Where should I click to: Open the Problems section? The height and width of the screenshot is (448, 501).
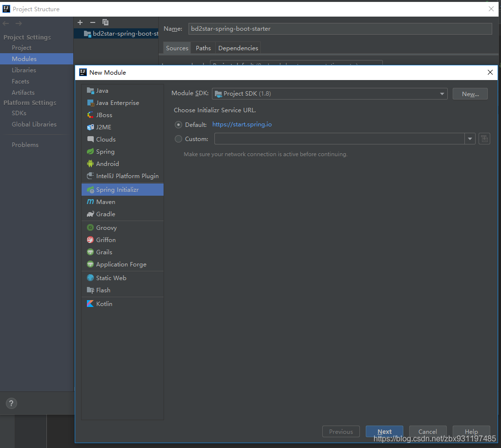click(x=25, y=144)
